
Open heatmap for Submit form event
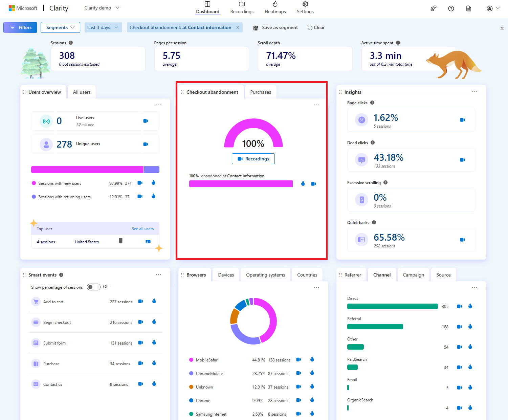154,342
